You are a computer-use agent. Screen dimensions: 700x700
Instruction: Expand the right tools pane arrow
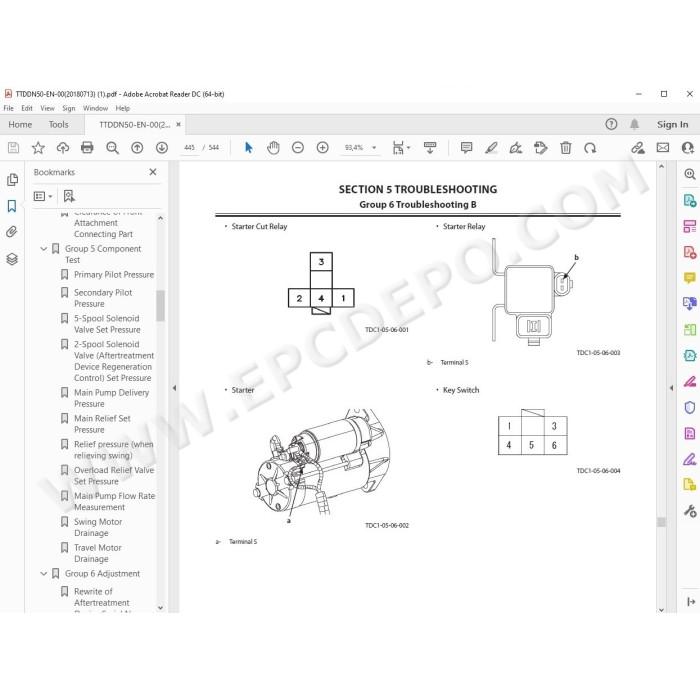click(x=671, y=388)
